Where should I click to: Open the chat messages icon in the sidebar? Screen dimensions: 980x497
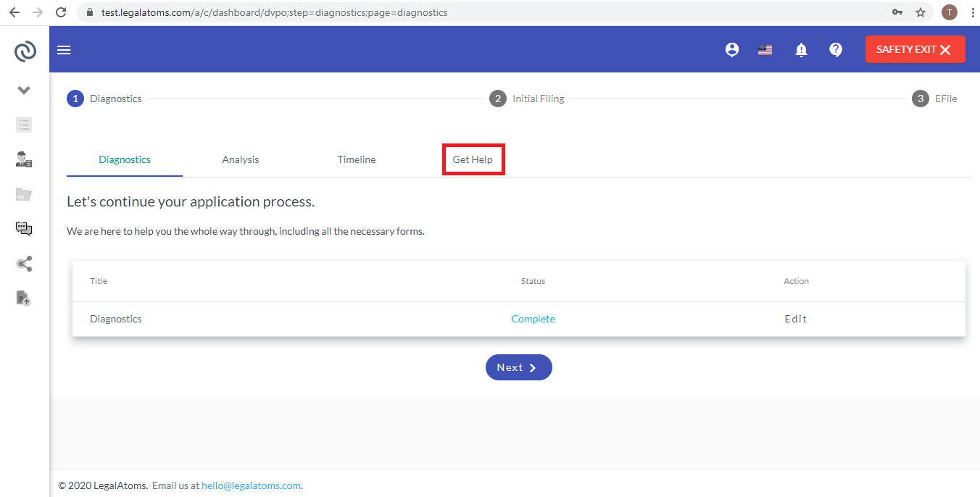click(x=24, y=229)
